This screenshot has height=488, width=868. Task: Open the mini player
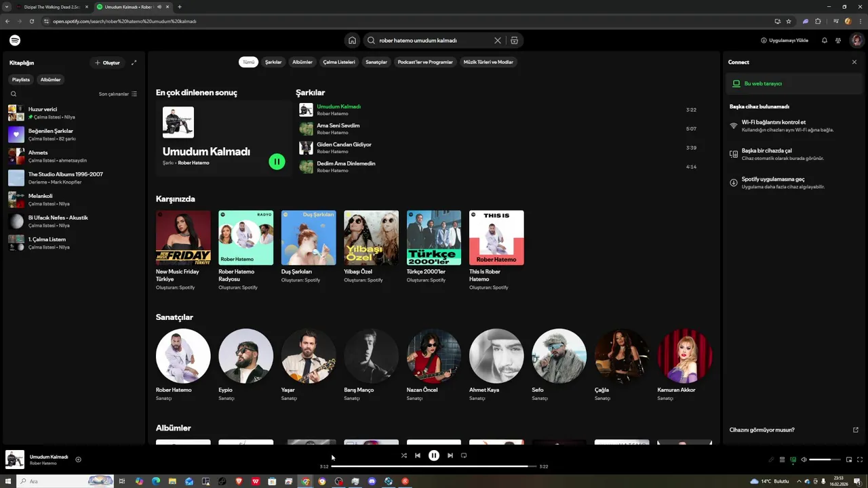(x=849, y=460)
